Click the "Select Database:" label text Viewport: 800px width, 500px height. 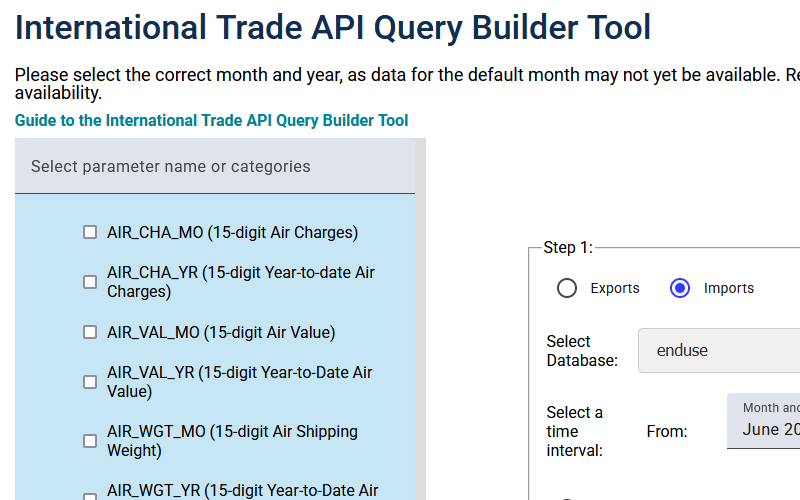tap(582, 350)
